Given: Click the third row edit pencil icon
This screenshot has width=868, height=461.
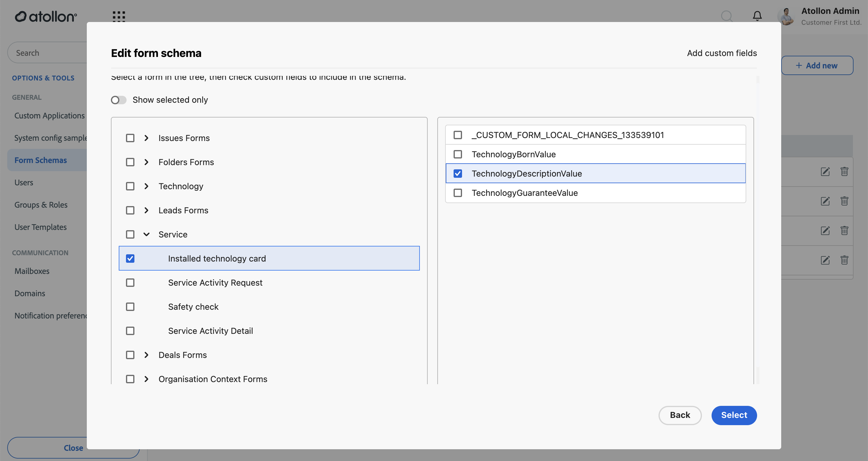Looking at the screenshot, I should point(825,230).
